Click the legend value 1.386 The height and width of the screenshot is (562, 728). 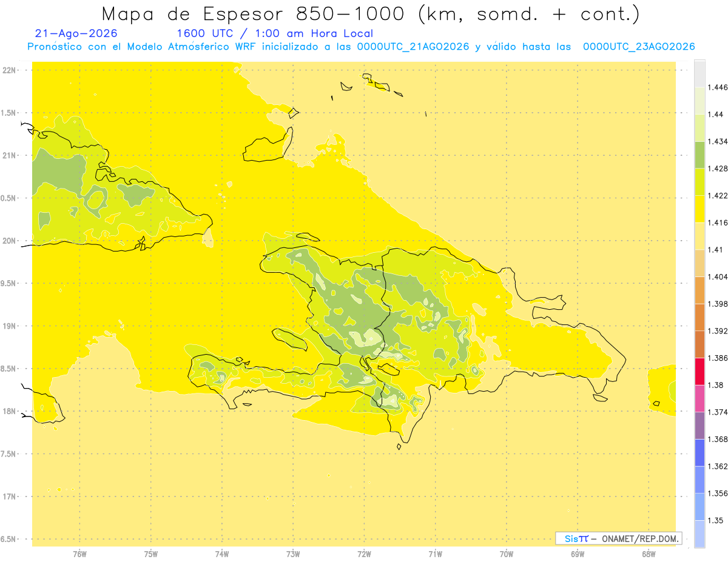pyautogui.click(x=717, y=358)
